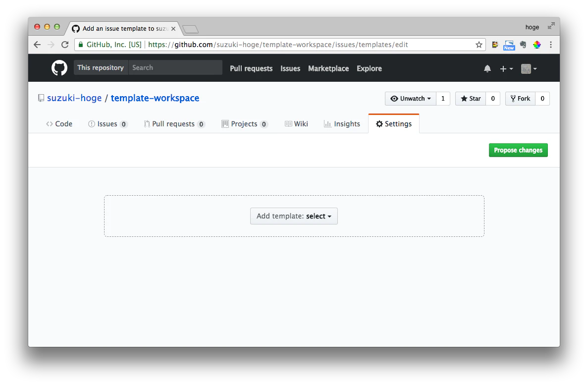Close the 'Add an issue template' tab
Viewport: 588px width, 386px height.
click(x=173, y=29)
